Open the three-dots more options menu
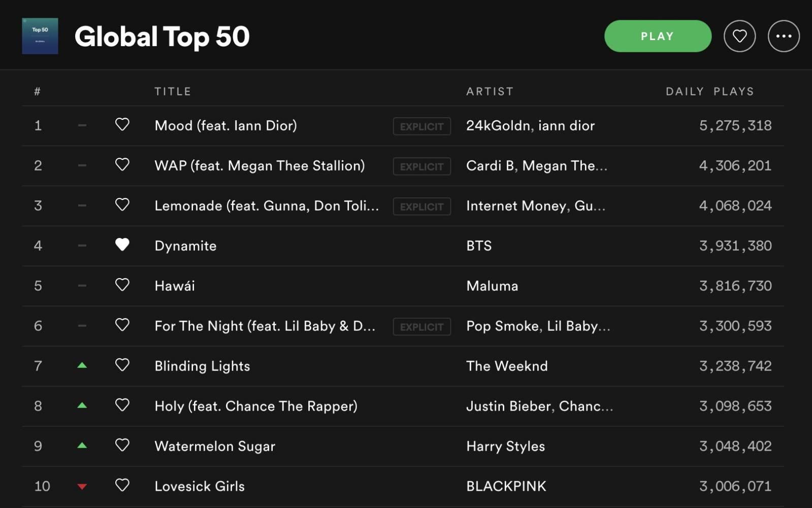The image size is (812, 508). (784, 36)
